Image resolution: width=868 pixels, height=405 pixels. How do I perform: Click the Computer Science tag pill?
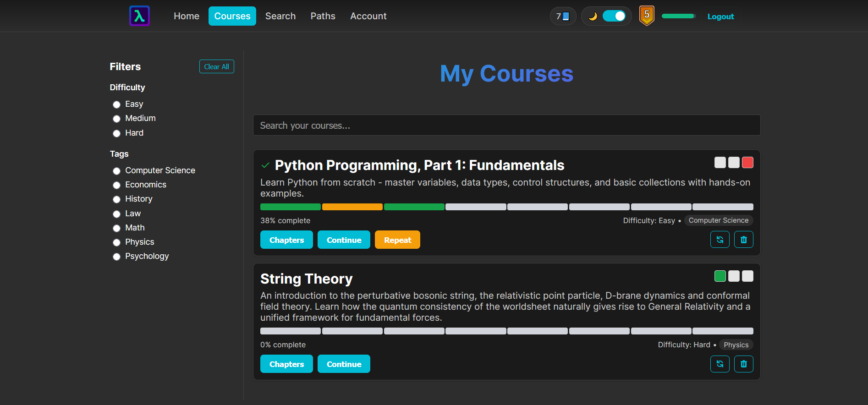pyautogui.click(x=719, y=220)
